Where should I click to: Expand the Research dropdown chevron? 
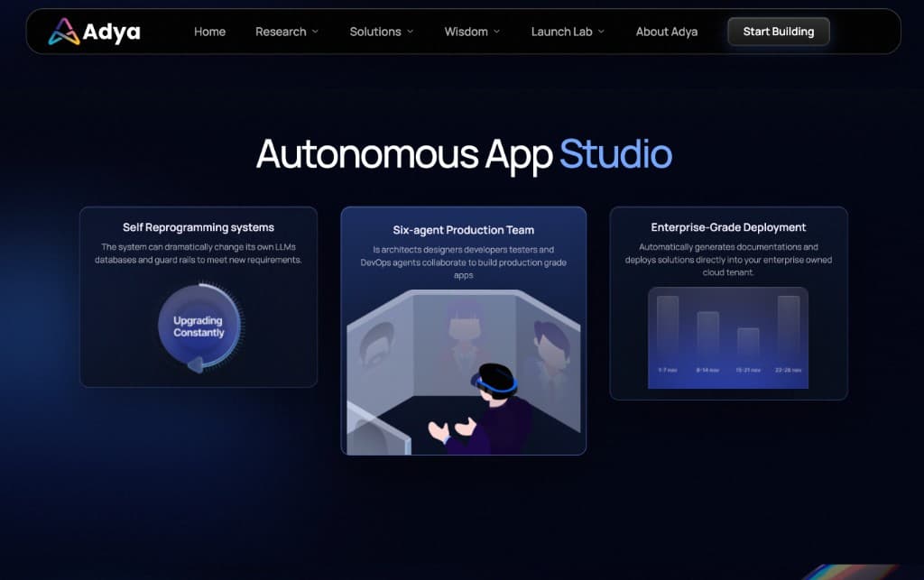tap(315, 32)
